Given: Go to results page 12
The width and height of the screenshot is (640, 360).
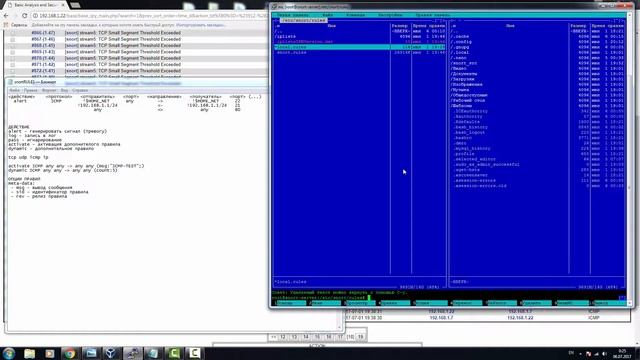Looking at the screenshot, I should coord(282,337).
